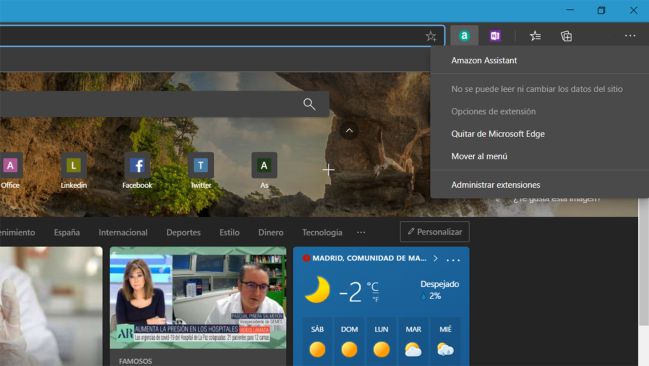The image size is (649, 366).
Task: Click No se puede leer datos entry
Action: (537, 89)
